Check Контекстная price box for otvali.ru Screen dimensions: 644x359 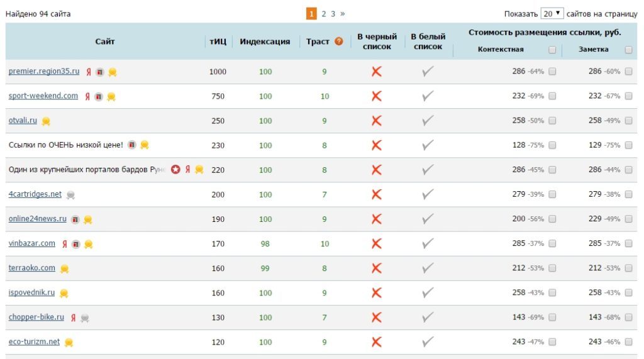[552, 120]
